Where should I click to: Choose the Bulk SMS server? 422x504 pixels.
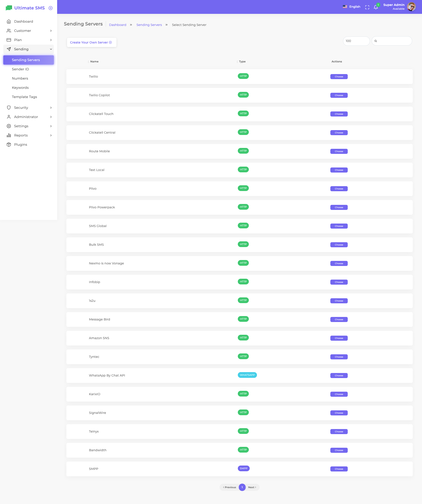[339, 245]
